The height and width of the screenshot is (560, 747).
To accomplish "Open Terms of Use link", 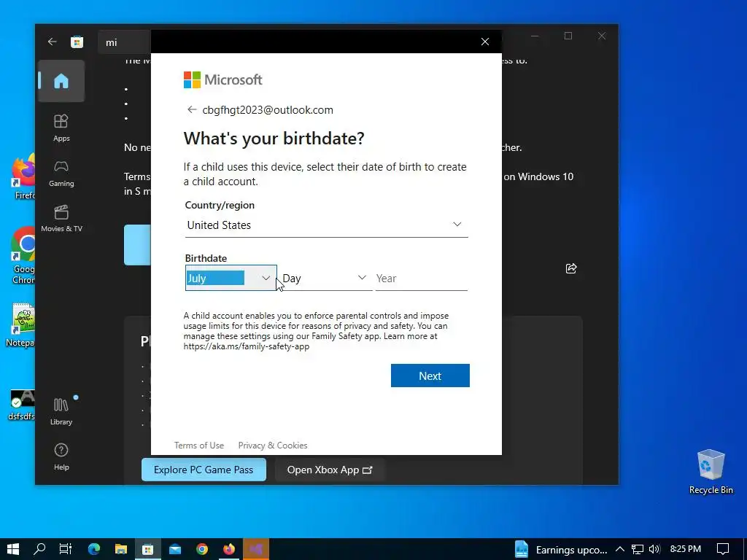I will [198, 446].
